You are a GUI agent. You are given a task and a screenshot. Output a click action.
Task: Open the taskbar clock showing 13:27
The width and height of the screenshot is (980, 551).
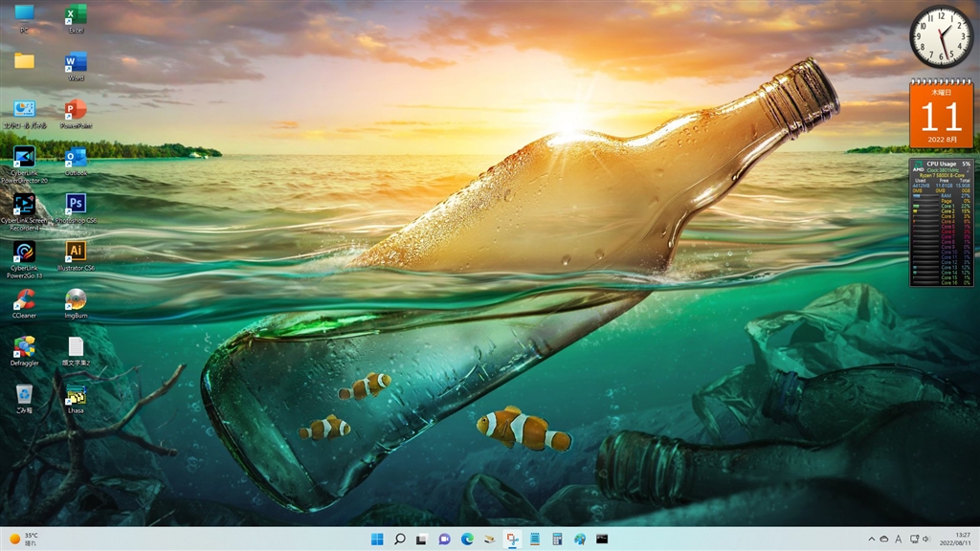click(x=961, y=540)
